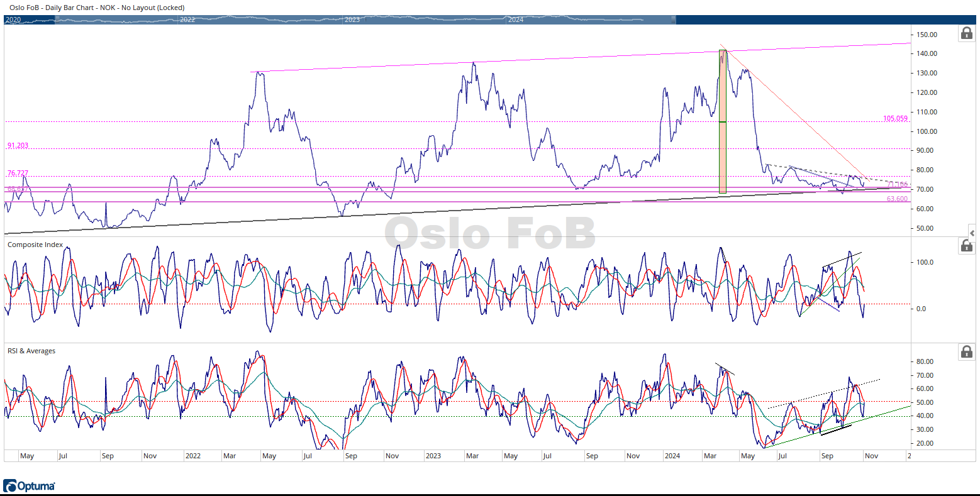
Task: Click the 2024 marker in the top overview timeline
Action: (515, 19)
